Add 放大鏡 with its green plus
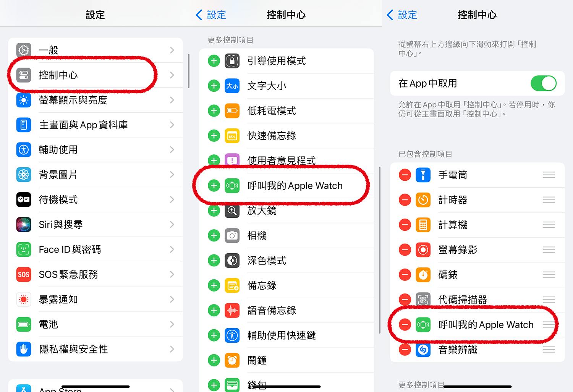This screenshot has width=573, height=392. (214, 211)
